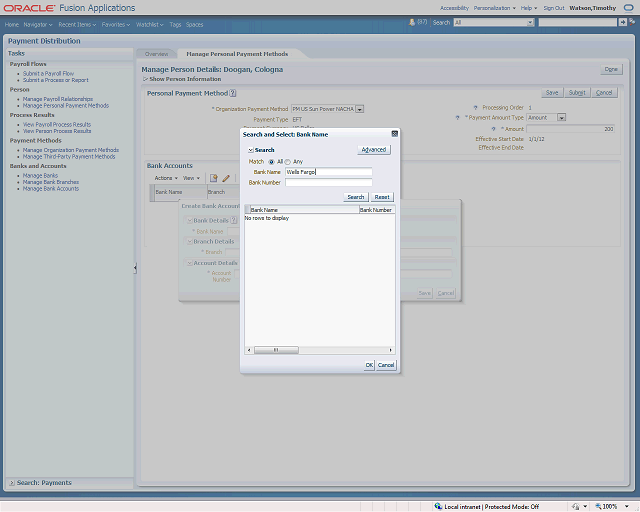
Task: Close the Search and Select dialog
Action: tap(395, 134)
